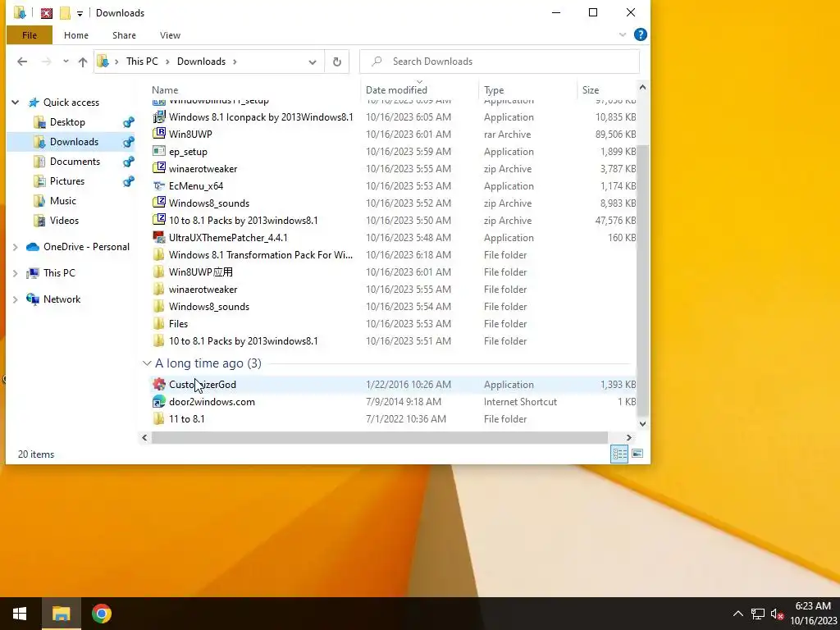Go back using the back arrow
Viewport: 840px width, 630px height.
[x=22, y=62]
